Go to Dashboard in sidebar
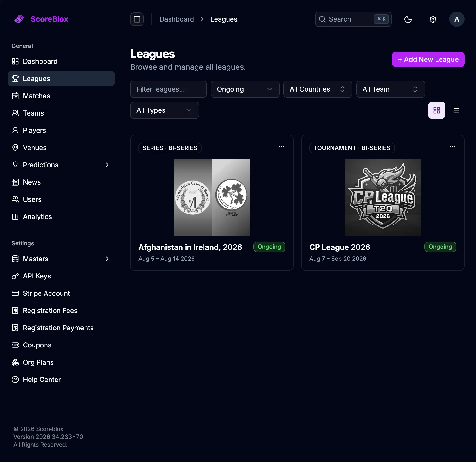The image size is (476, 462). (61, 61)
